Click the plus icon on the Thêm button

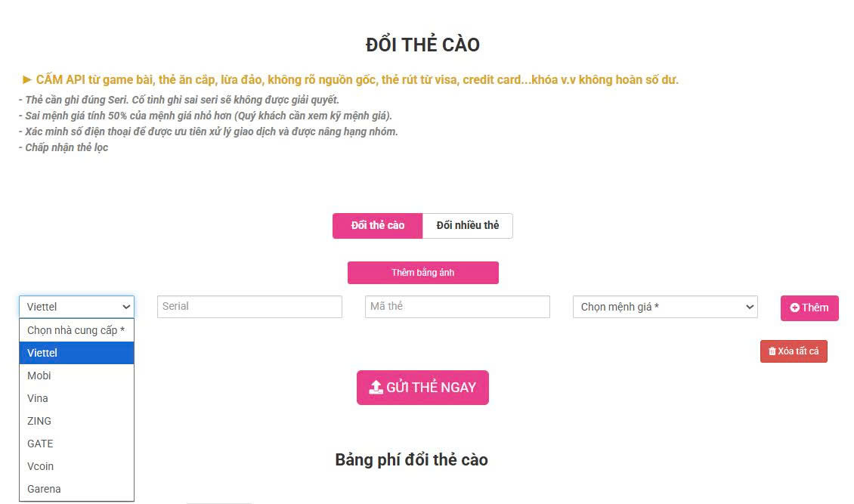coord(794,308)
